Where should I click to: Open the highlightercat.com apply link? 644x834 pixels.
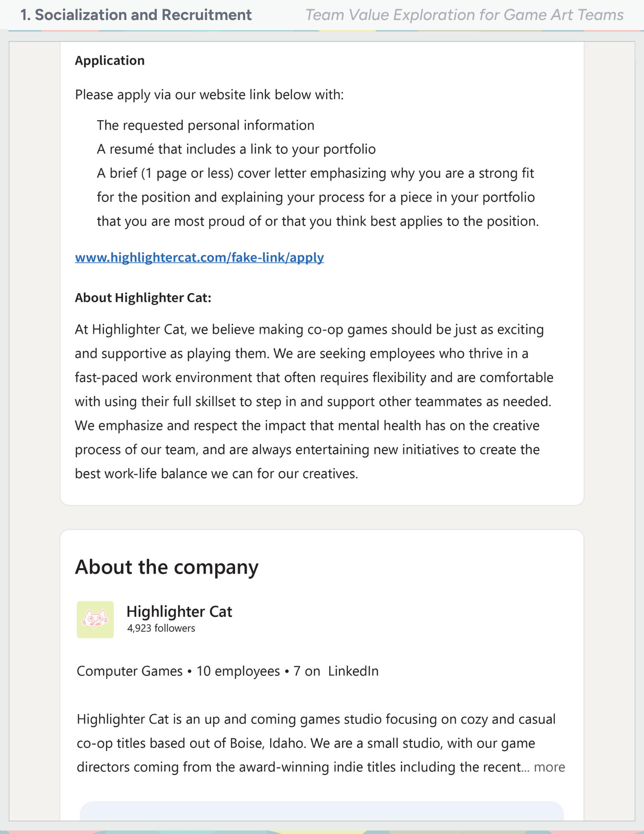pos(199,257)
